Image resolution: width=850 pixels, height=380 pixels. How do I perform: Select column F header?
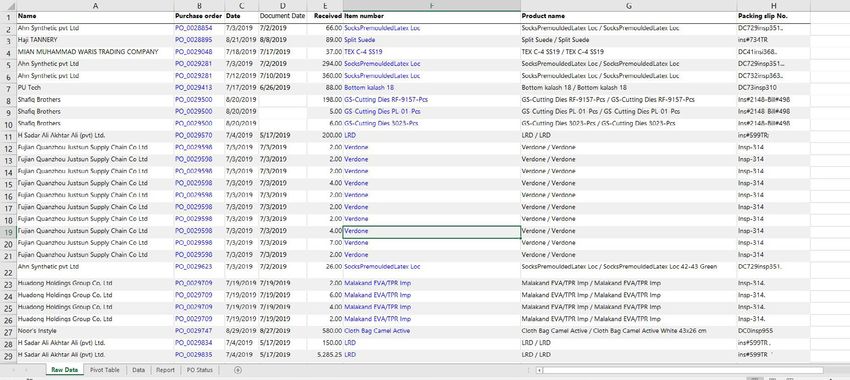[432, 5]
